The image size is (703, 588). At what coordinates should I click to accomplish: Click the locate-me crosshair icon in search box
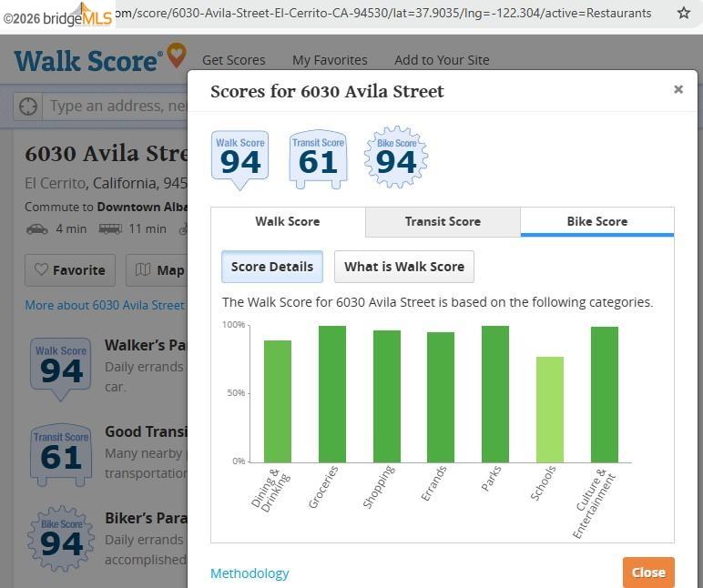(28, 106)
